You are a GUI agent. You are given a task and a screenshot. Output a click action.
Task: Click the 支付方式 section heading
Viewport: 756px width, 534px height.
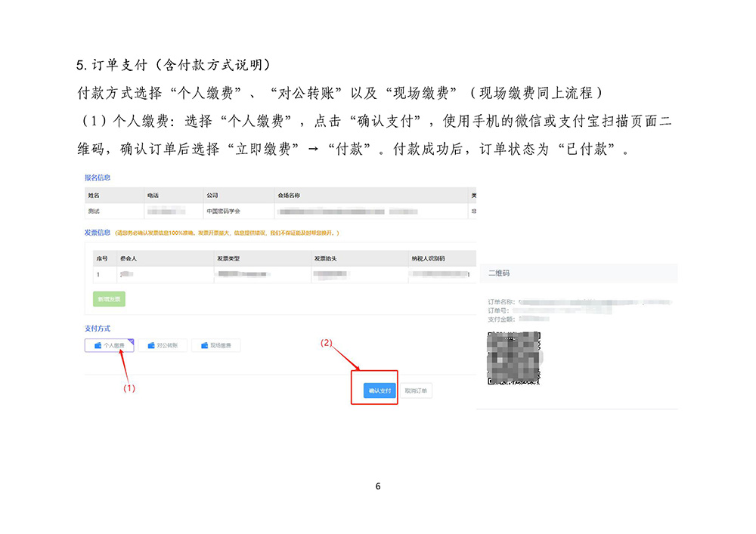click(x=98, y=329)
